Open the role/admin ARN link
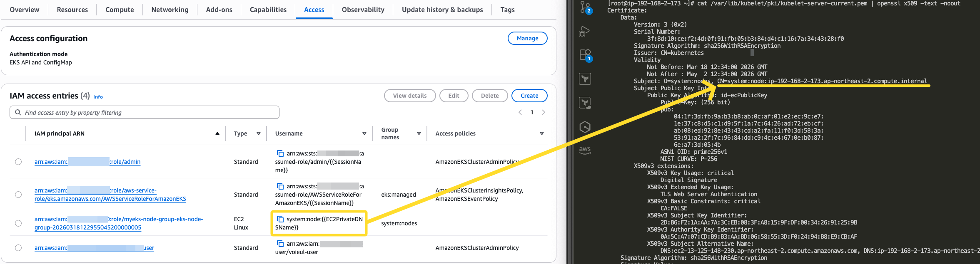 87,162
